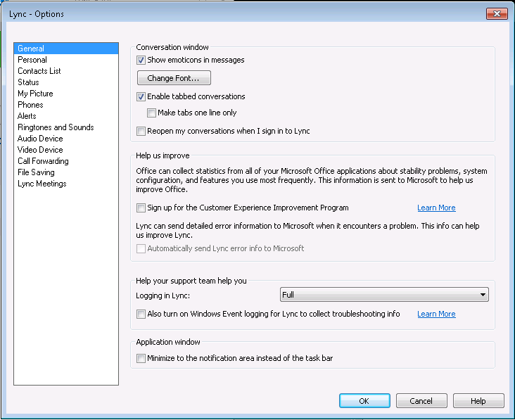Click the Cancel button
The width and height of the screenshot is (515, 420).
(x=421, y=400)
